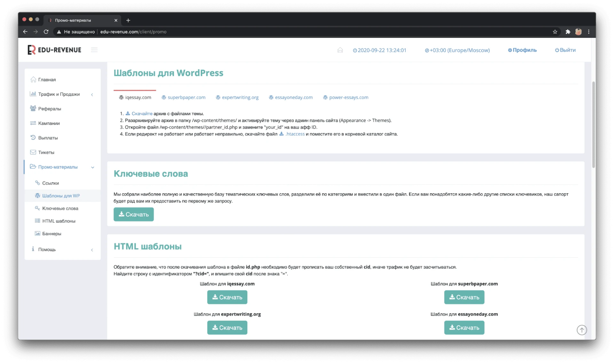
Task: Click the Шаблоны для WordPress heading
Action: [168, 73]
